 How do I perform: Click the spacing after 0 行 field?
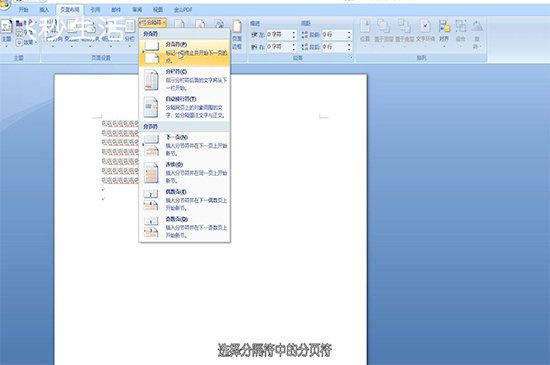coord(334,47)
